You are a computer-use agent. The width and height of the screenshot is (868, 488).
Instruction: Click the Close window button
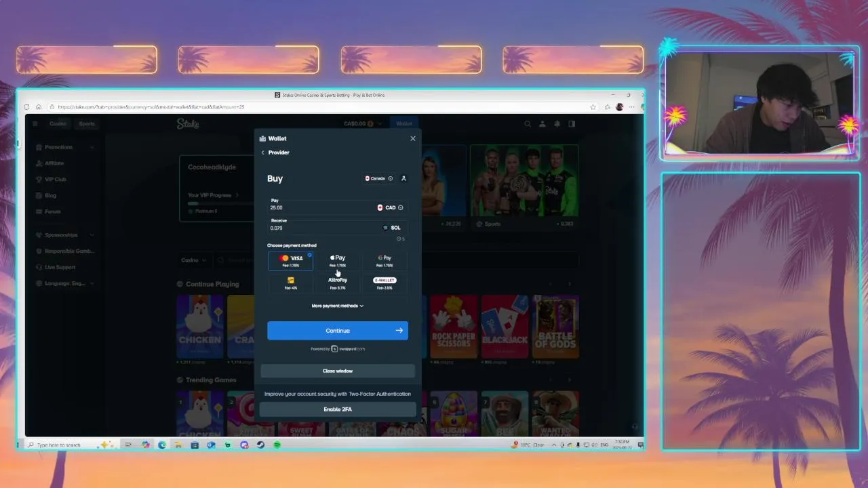point(338,371)
